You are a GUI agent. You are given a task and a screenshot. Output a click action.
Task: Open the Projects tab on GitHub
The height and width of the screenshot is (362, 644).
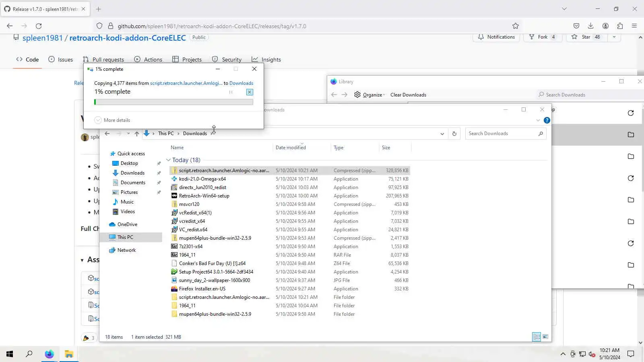[187, 60]
